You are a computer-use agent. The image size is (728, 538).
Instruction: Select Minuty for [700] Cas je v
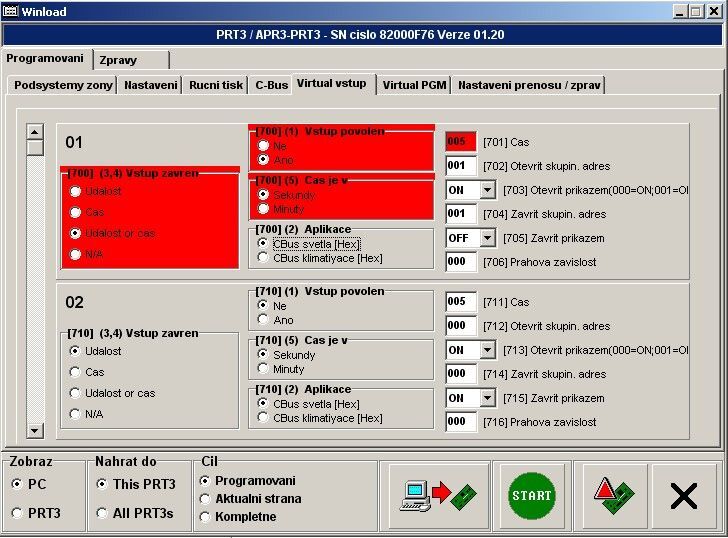(x=263, y=209)
